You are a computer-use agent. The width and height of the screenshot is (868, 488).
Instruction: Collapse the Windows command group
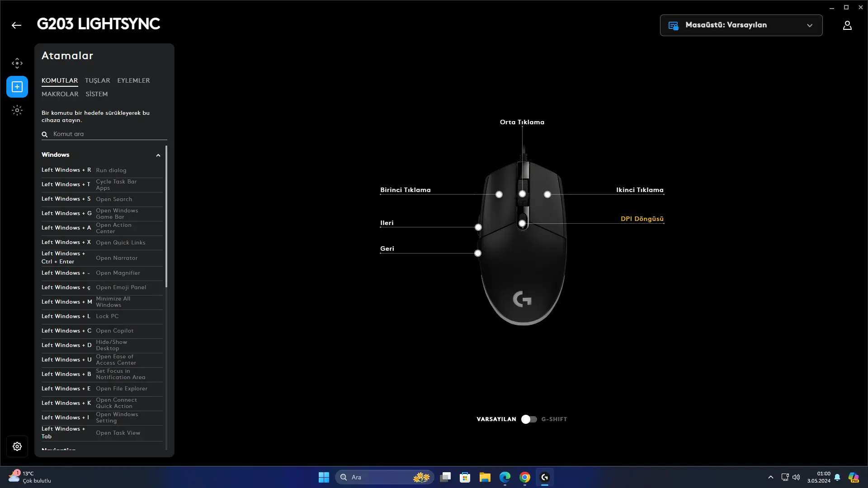click(158, 155)
